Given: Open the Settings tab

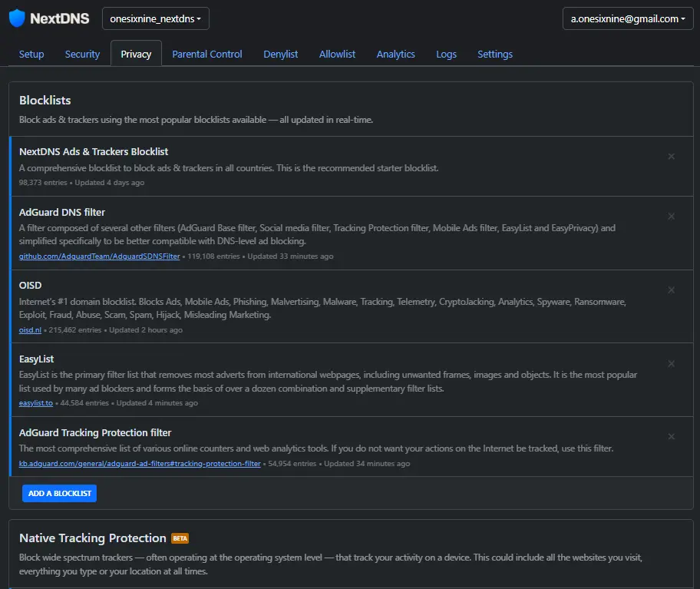Looking at the screenshot, I should pyautogui.click(x=494, y=54).
